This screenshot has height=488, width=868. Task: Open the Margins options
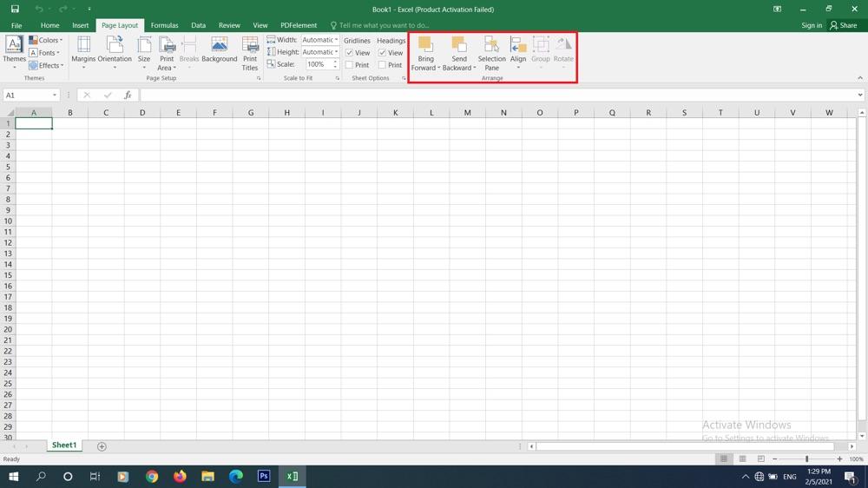[83, 53]
